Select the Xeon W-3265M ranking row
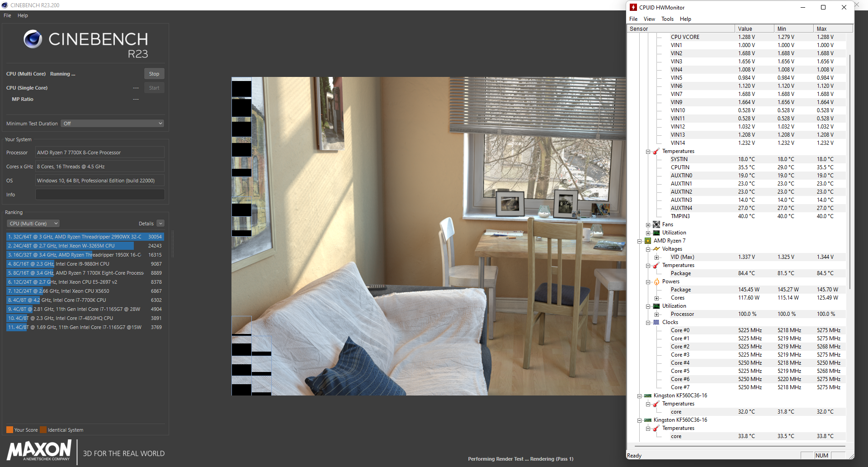Image resolution: width=868 pixels, height=467 pixels. (85, 246)
